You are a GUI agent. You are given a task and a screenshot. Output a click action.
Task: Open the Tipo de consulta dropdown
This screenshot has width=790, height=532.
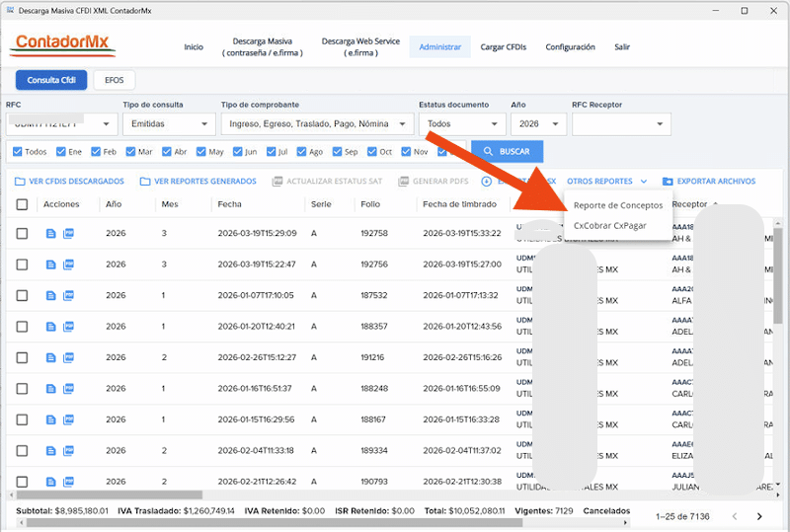pos(168,124)
